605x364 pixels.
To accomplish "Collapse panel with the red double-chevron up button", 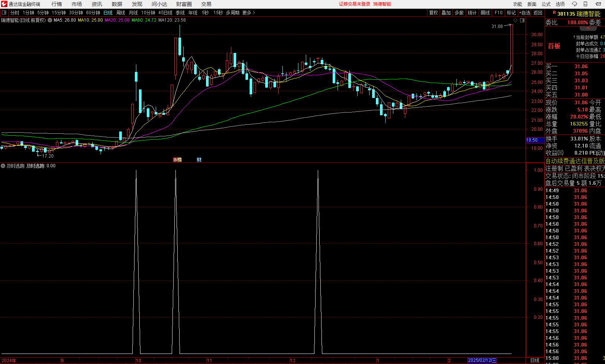I will tap(588, 28).
